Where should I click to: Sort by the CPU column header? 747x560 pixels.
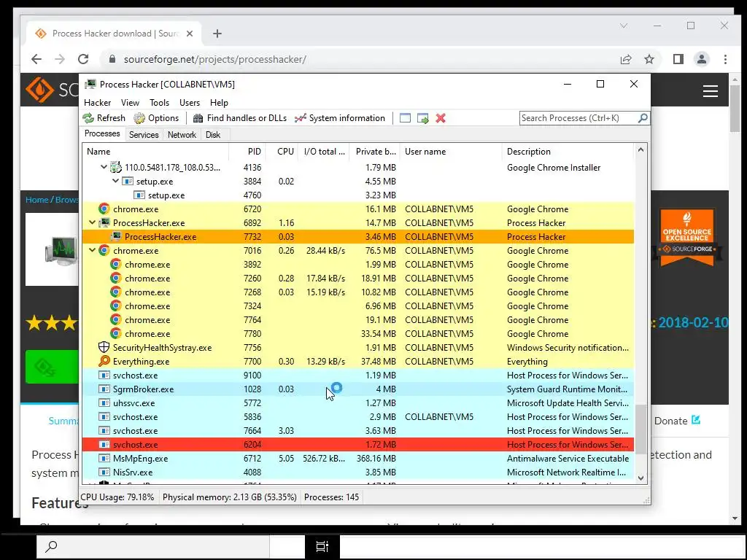click(282, 152)
